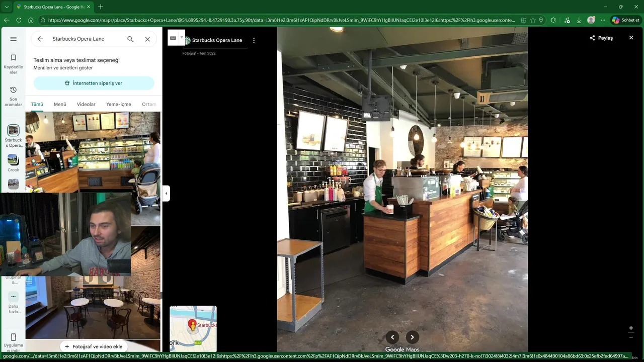
Task: Click the Sohbet et Copilot button
Action: (626, 20)
